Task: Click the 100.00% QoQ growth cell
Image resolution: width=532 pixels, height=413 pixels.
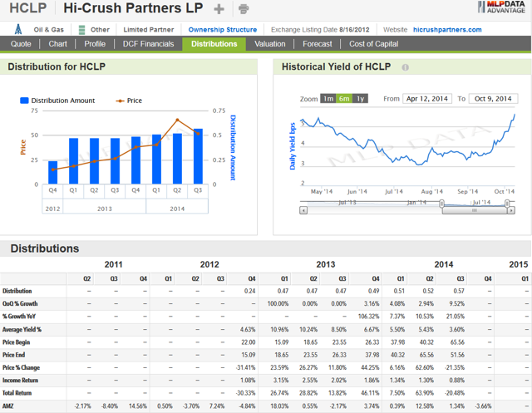Action: click(278, 304)
